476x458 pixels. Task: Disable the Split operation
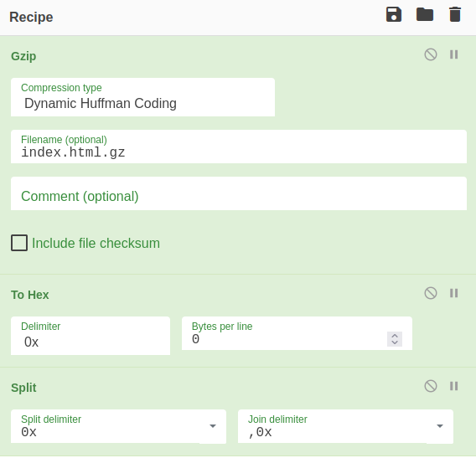pyautogui.click(x=431, y=386)
